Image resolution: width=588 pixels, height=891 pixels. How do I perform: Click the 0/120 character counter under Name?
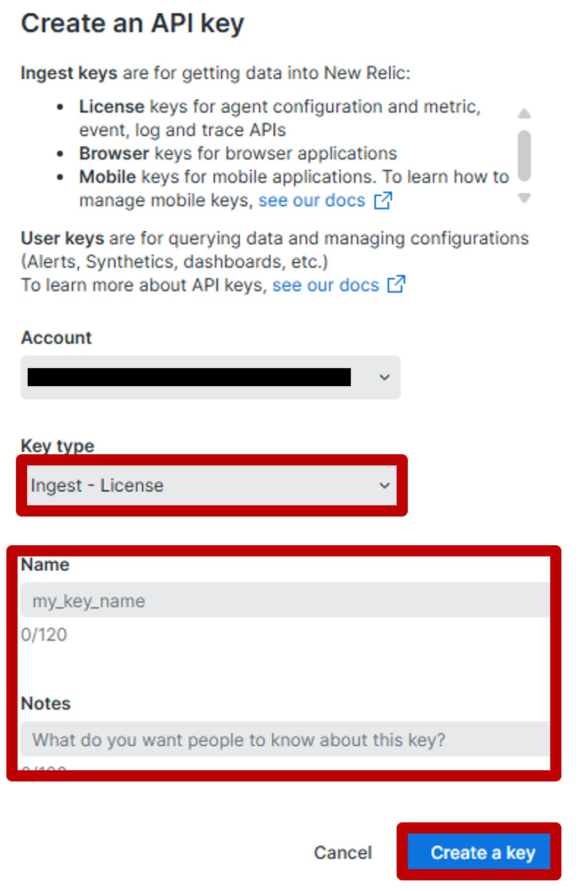(44, 634)
